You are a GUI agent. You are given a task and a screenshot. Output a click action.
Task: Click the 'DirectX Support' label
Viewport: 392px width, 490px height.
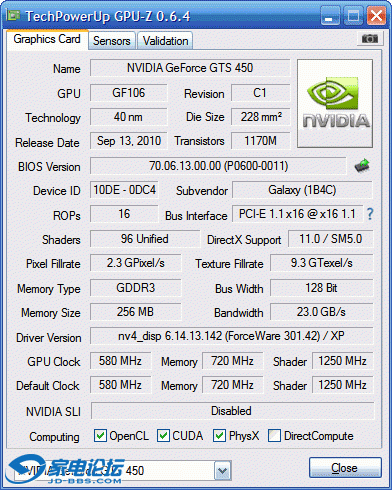(x=244, y=240)
